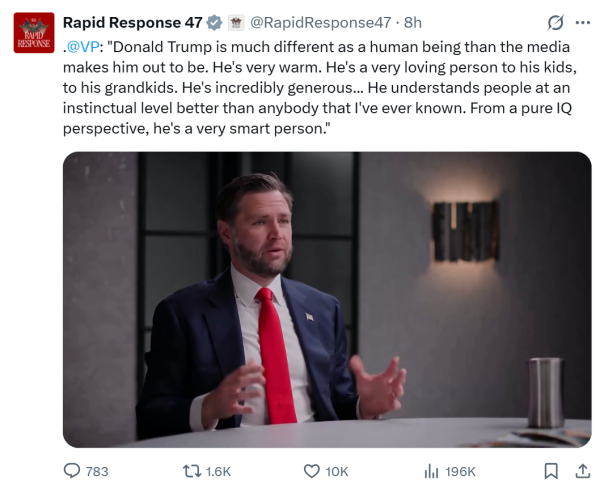Like the post with the heart icon
Screen dimensions: 600x488
(311, 471)
